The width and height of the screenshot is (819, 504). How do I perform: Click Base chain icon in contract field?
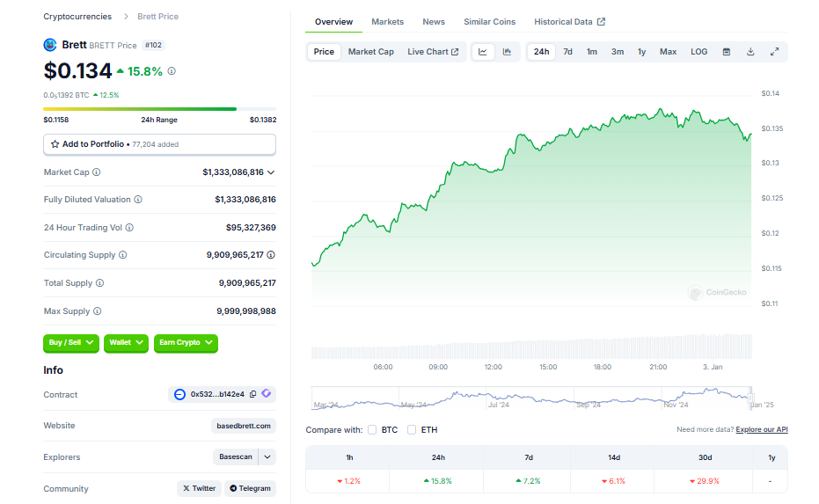[179, 394]
